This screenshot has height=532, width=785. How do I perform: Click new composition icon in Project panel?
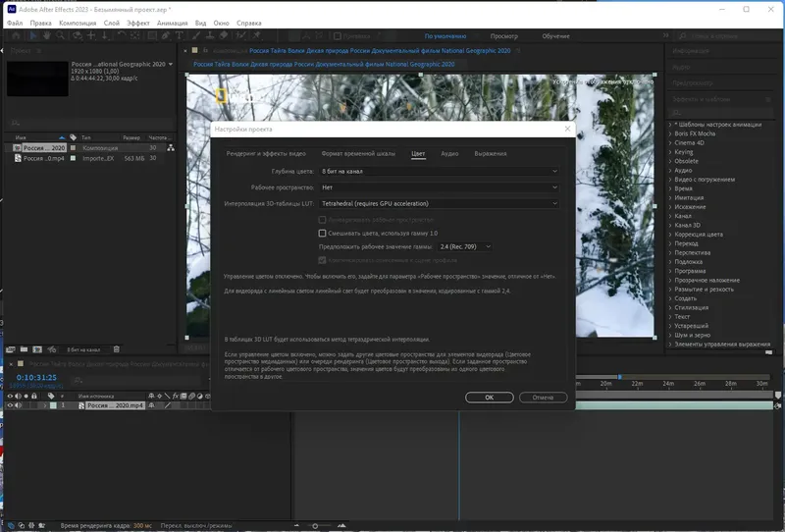[x=37, y=349]
